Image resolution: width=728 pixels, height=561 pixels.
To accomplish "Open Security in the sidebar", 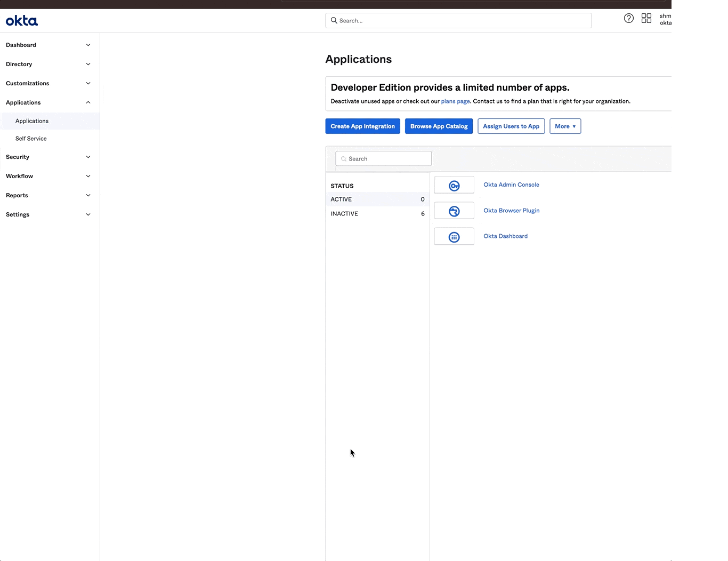I will pos(50,157).
